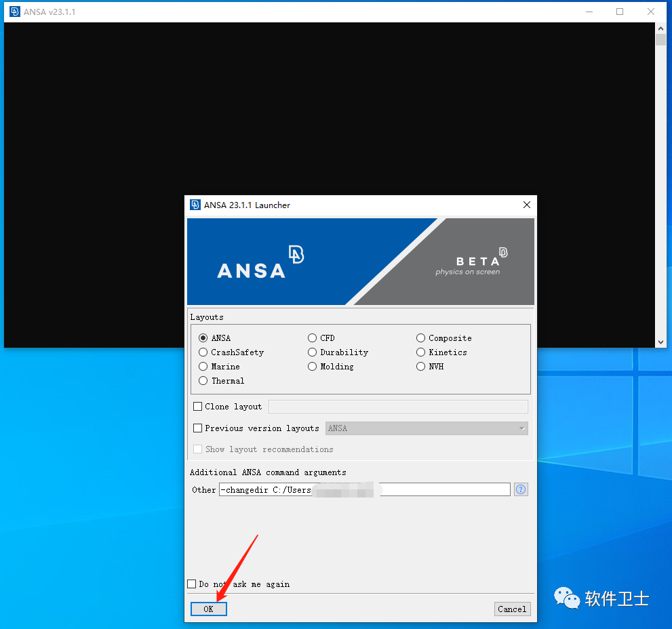Select the CFD layout option
Screen dimensions: 672x629
tap(312, 338)
